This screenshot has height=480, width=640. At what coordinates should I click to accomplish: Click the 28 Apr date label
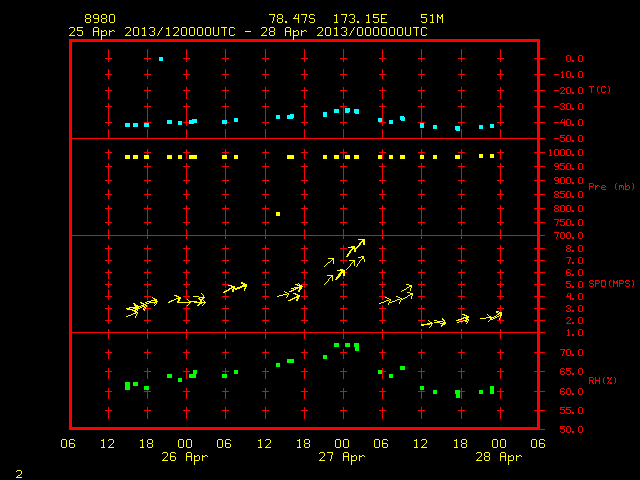click(x=499, y=457)
